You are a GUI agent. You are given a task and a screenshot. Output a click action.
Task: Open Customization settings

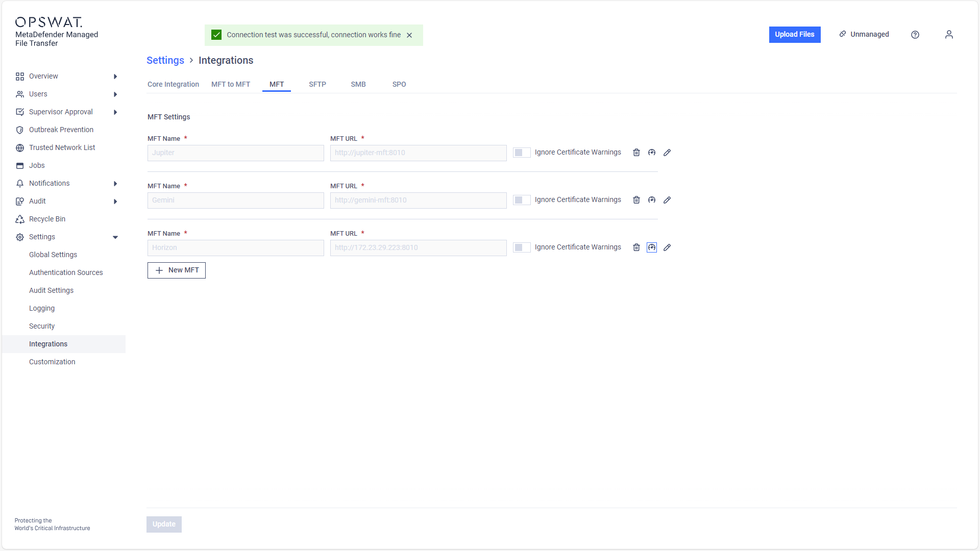[52, 362]
